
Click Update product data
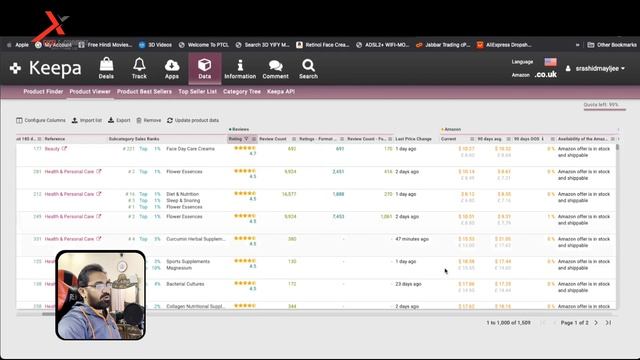[193, 120]
